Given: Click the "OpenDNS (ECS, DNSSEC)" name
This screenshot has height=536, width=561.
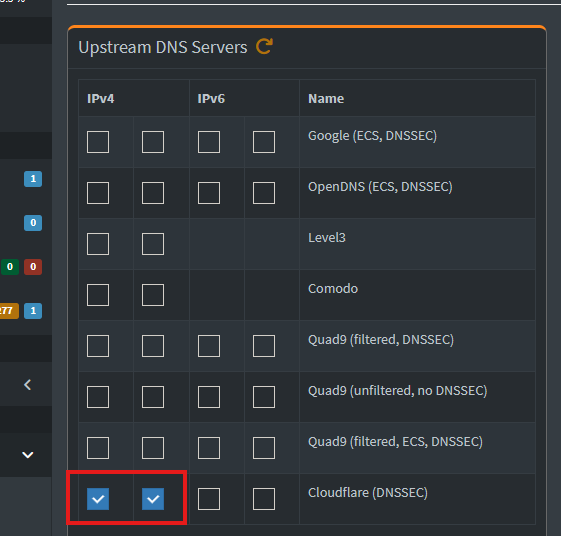Looking at the screenshot, I should coord(380,187).
